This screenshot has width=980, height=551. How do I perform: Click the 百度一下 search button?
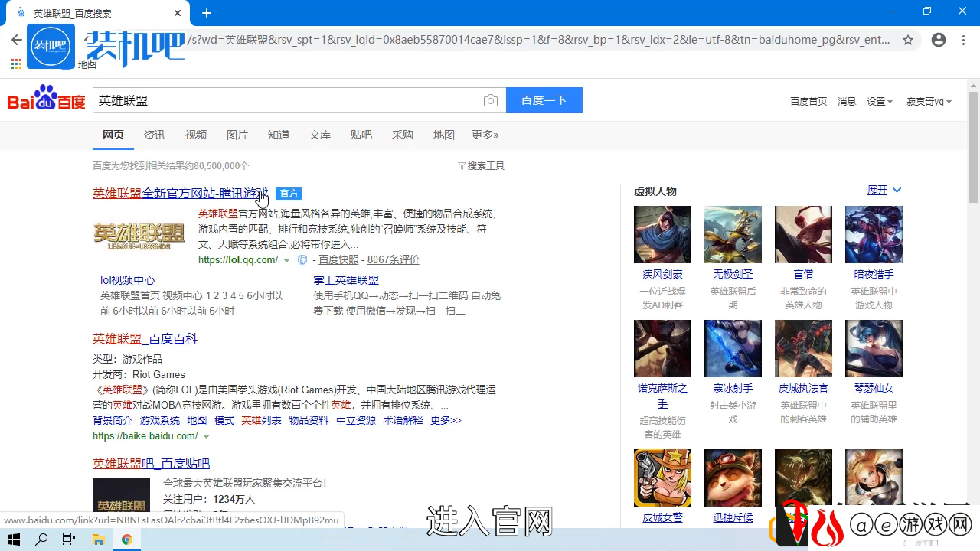pos(544,100)
